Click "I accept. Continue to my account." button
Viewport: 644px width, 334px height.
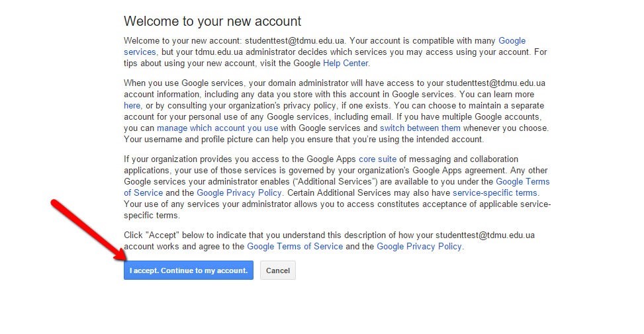188,271
